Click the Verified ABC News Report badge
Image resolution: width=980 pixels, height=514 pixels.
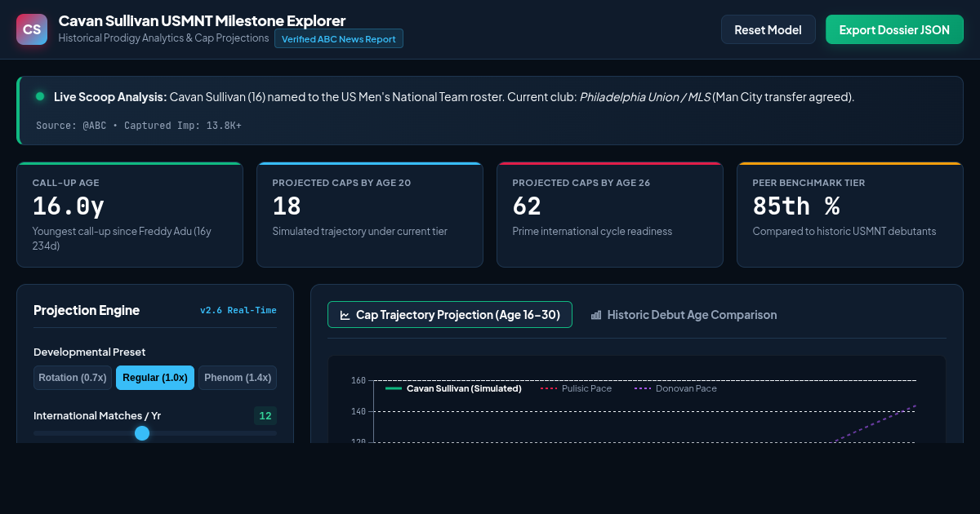coord(339,39)
